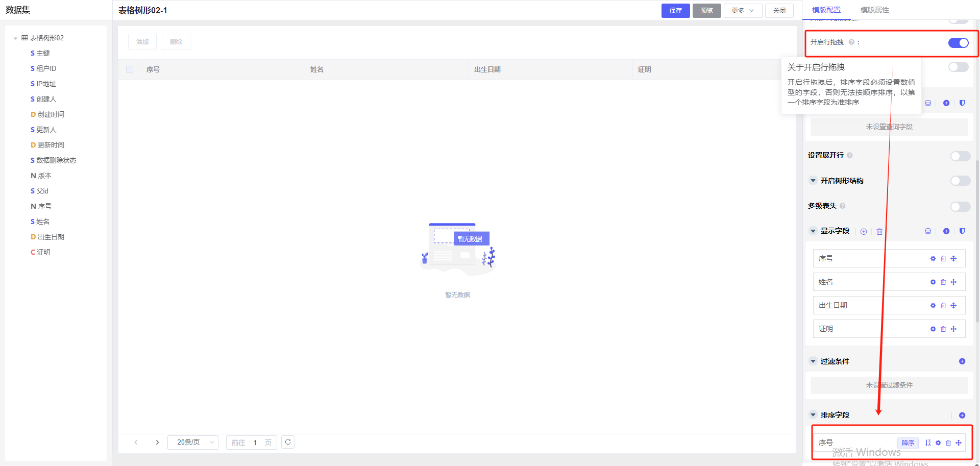Collapse the 显示字段 section arrow

[x=813, y=231]
